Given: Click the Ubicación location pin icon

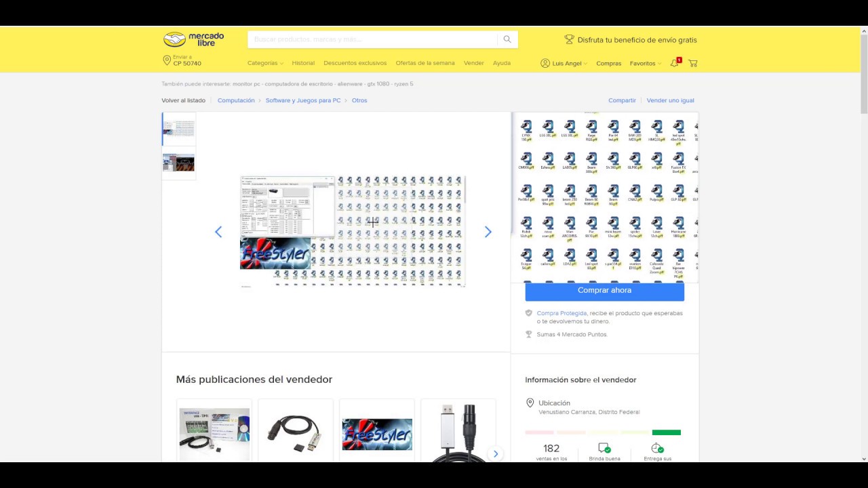Looking at the screenshot, I should tap(530, 403).
